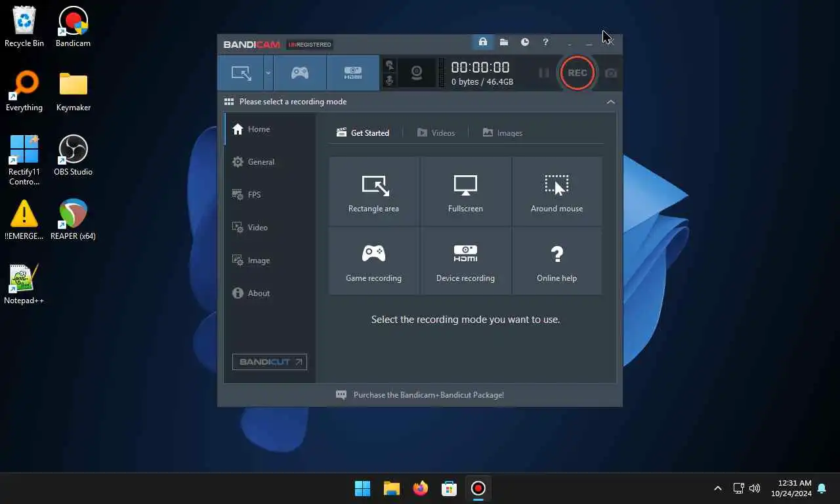Image resolution: width=840 pixels, height=504 pixels.
Task: Click the UNREGISTERED badge
Action: tap(310, 45)
